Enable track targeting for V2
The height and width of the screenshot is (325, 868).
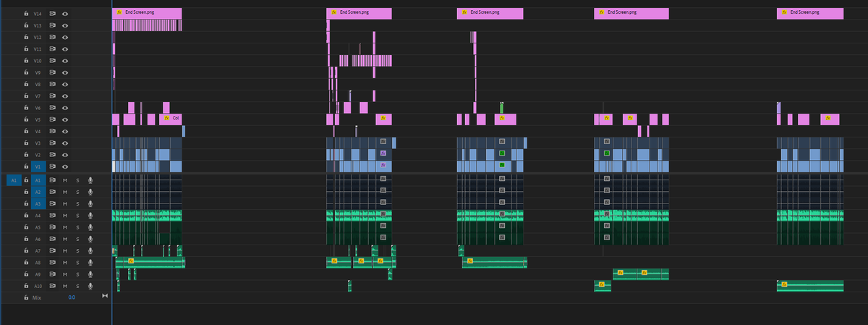tap(38, 155)
